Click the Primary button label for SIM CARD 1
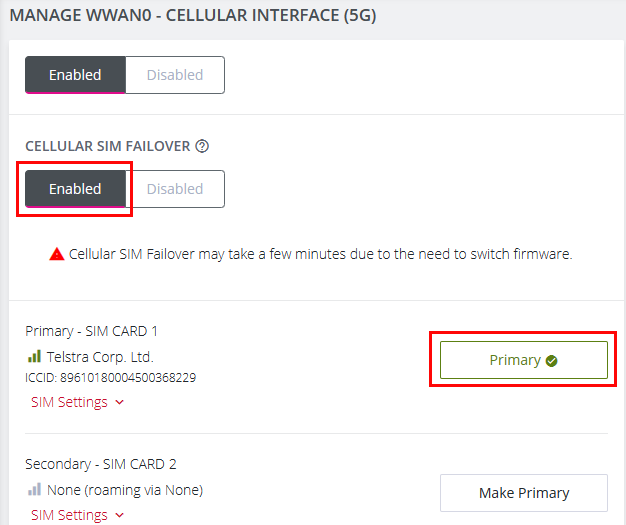The width and height of the screenshot is (626, 525). 514,360
